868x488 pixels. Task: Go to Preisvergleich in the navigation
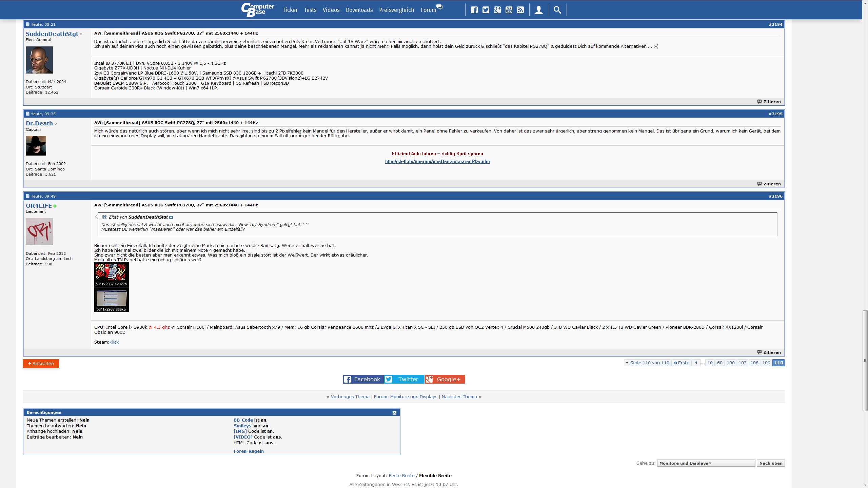coord(396,10)
